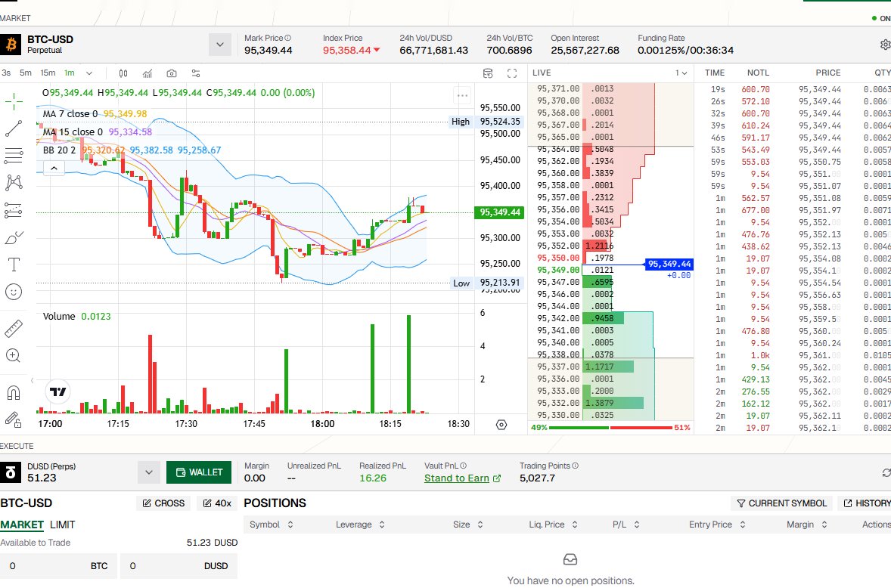This screenshot has width=891, height=588.
Task: Collapse the drawing toolbar side arrow
Action: pyautogui.click(x=33, y=380)
